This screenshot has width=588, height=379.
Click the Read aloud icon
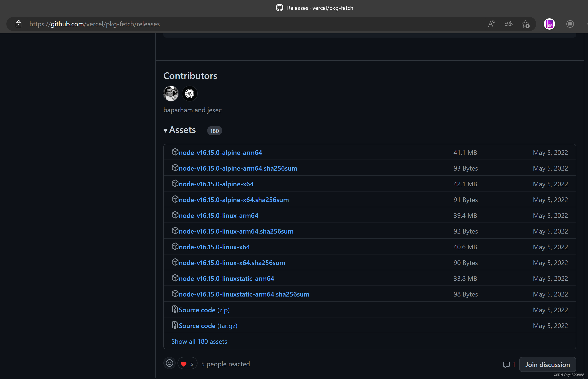pyautogui.click(x=491, y=24)
